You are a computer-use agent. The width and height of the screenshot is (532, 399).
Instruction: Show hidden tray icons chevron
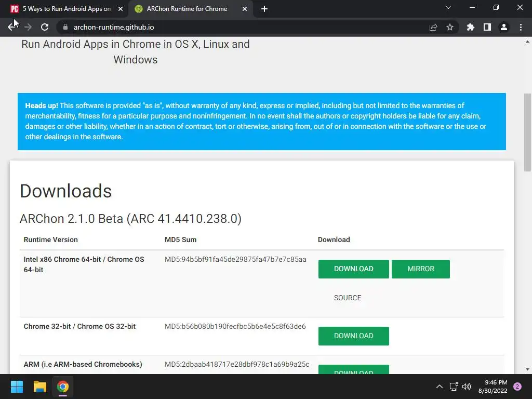point(440,387)
